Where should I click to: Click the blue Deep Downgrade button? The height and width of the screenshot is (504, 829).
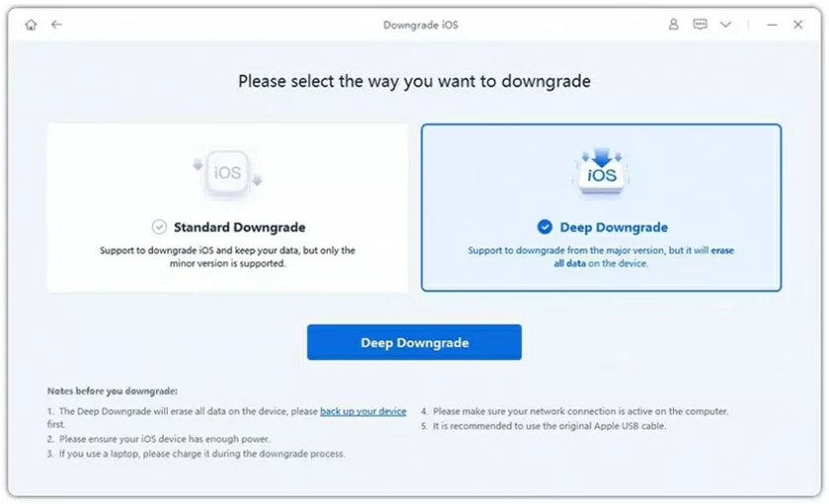coord(414,342)
